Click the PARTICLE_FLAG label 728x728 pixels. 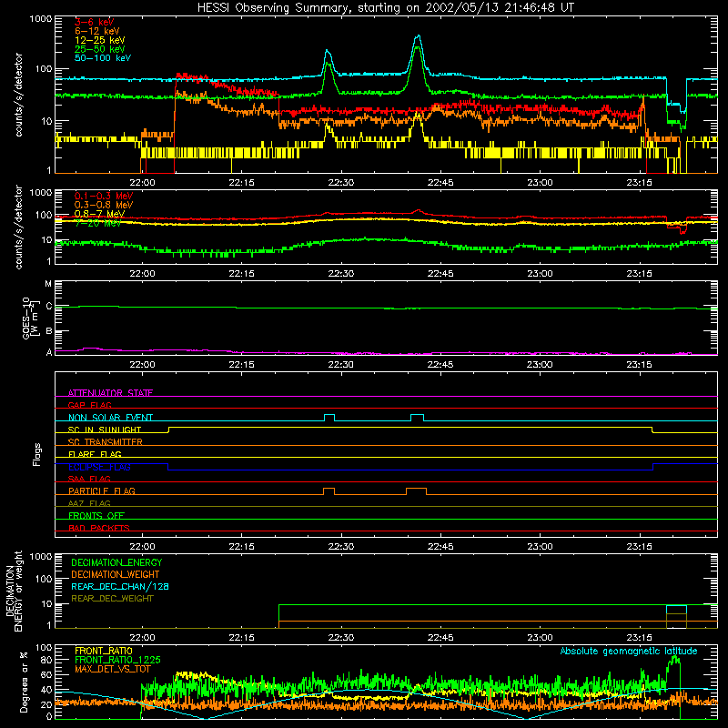pos(102,490)
